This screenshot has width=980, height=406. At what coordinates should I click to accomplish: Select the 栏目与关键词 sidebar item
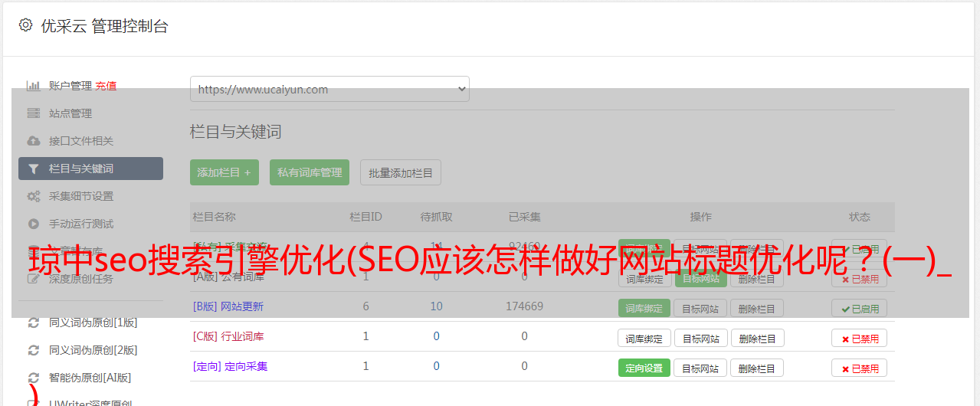click(90, 169)
